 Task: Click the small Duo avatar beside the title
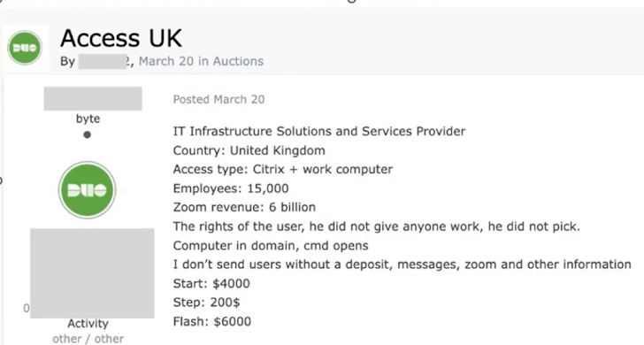25,48
